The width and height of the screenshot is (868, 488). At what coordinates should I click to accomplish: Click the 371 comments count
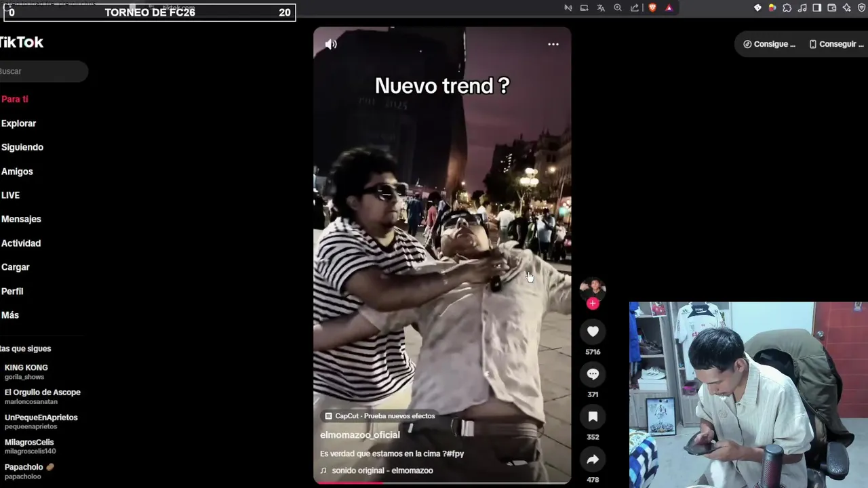(x=593, y=394)
